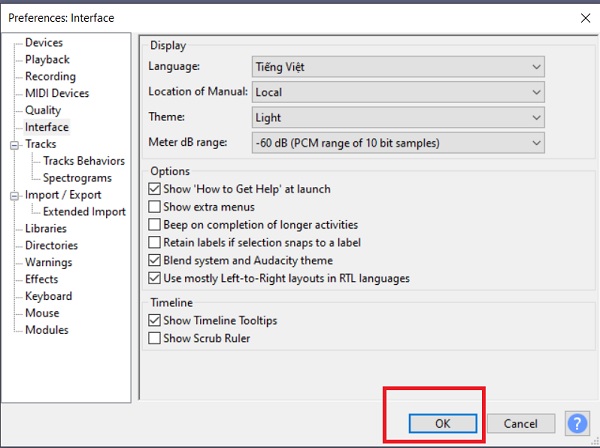The image size is (600, 448).
Task: Go to MIDI Devices preferences
Action: click(x=57, y=93)
